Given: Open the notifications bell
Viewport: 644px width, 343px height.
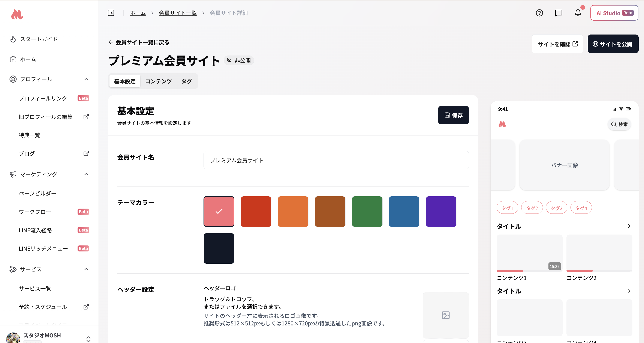Looking at the screenshot, I should coord(578,13).
